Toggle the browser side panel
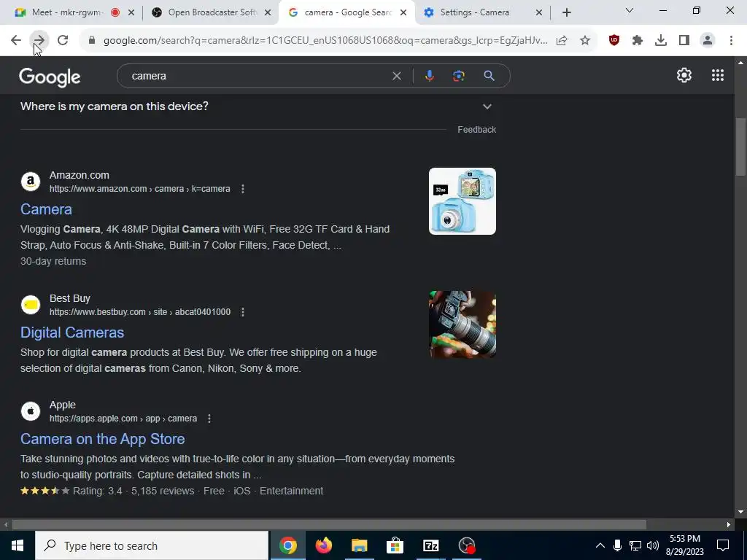Image resolution: width=747 pixels, height=560 pixels. point(684,41)
